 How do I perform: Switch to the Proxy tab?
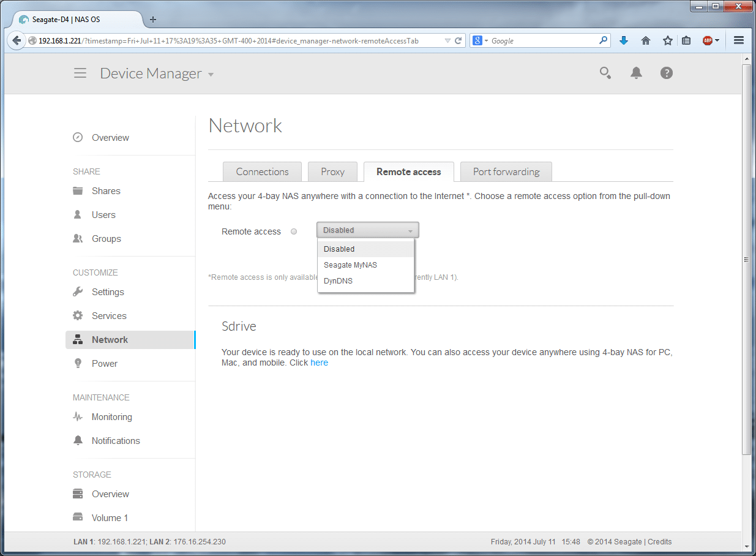tap(332, 172)
